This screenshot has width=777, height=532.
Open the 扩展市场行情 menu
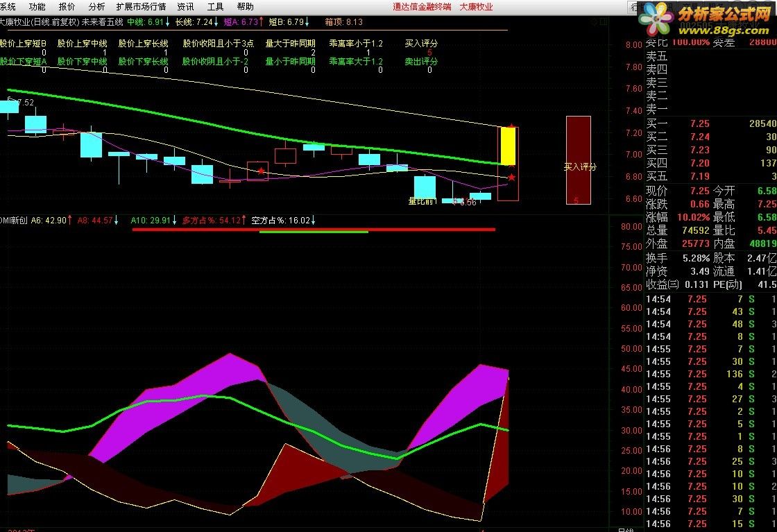pyautogui.click(x=142, y=6)
